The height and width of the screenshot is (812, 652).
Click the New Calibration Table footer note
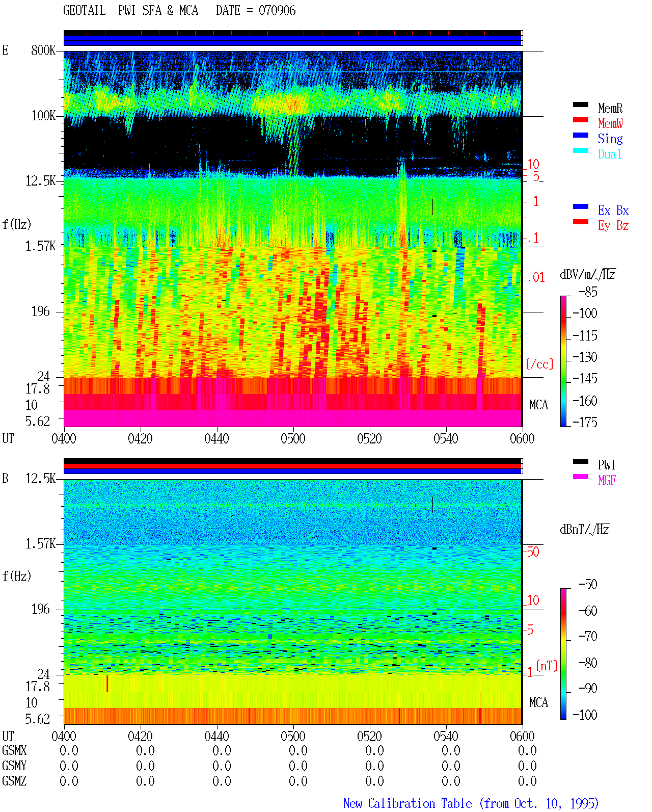tap(471, 803)
